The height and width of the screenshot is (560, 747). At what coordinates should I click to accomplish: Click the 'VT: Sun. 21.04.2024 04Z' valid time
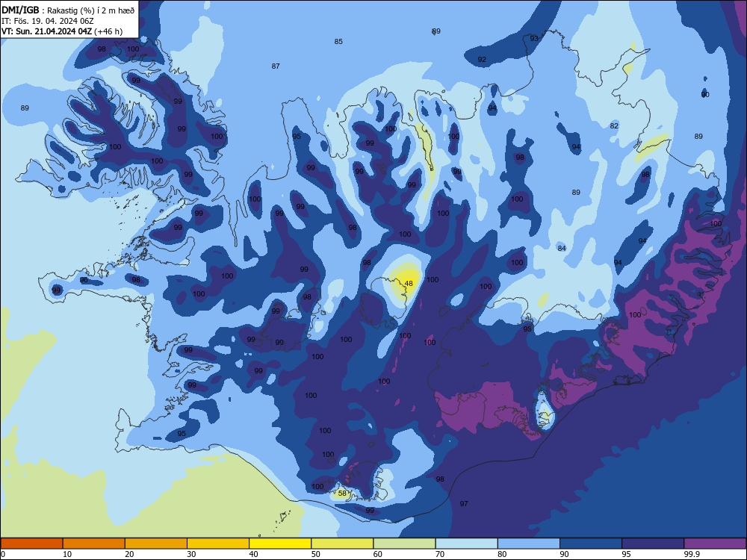tap(46, 31)
